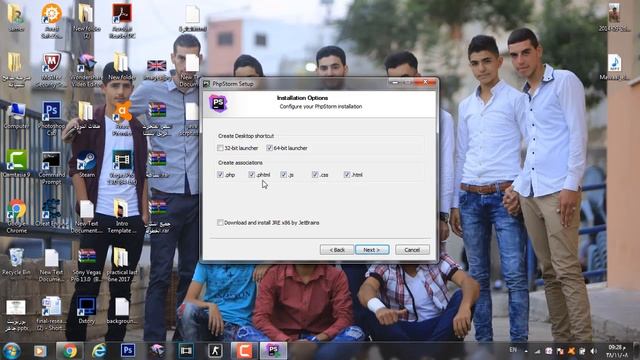Click the PhpStorm logo in installer header
The height and width of the screenshot is (360, 640).
[x=218, y=103]
